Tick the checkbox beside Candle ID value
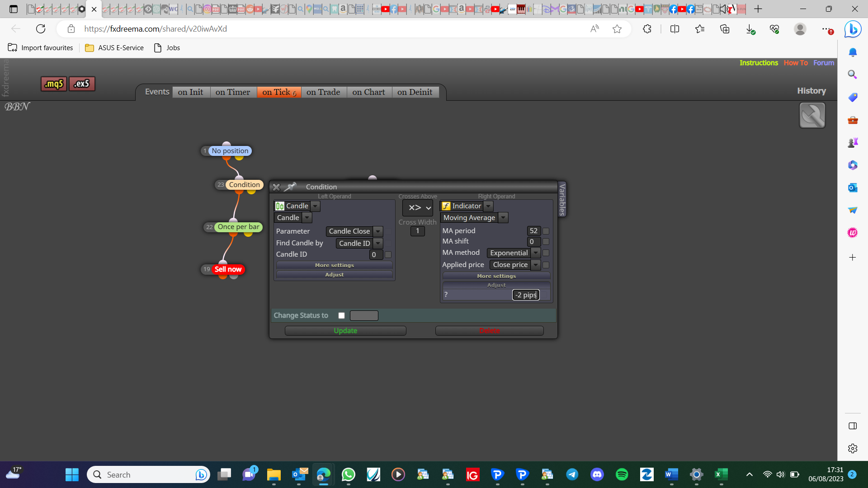This screenshot has width=868, height=488. pos(388,254)
